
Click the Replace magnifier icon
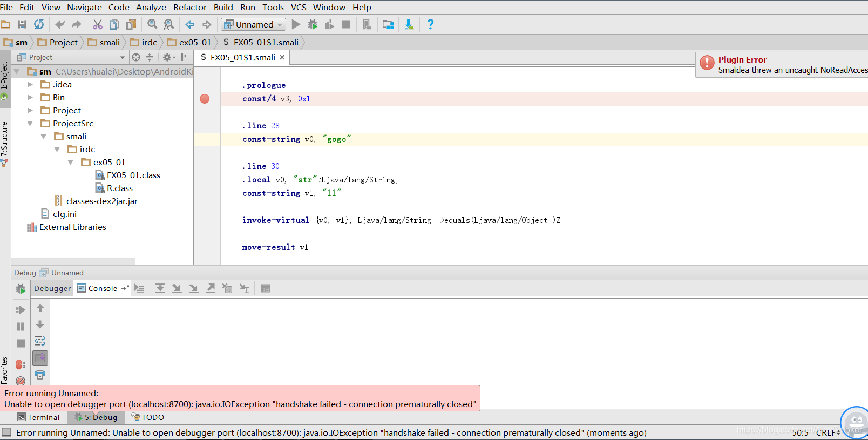pos(169,24)
